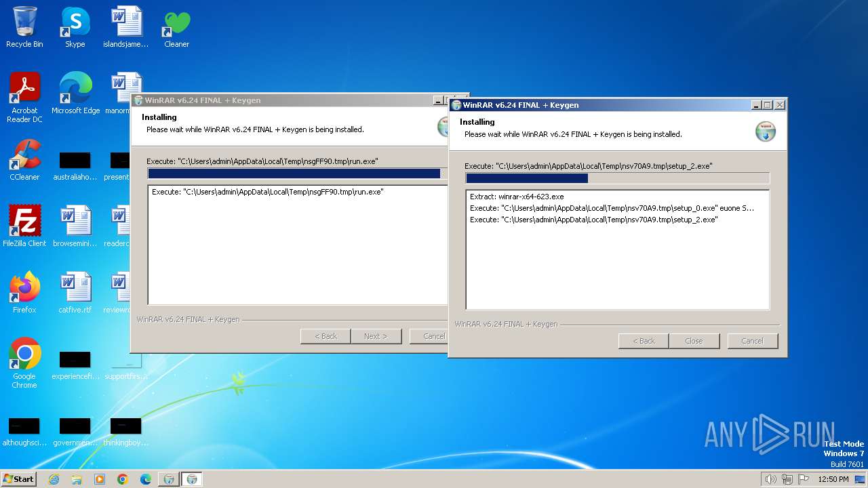
Task: Switch to first WinRAR installer taskbar button
Action: pos(169,479)
